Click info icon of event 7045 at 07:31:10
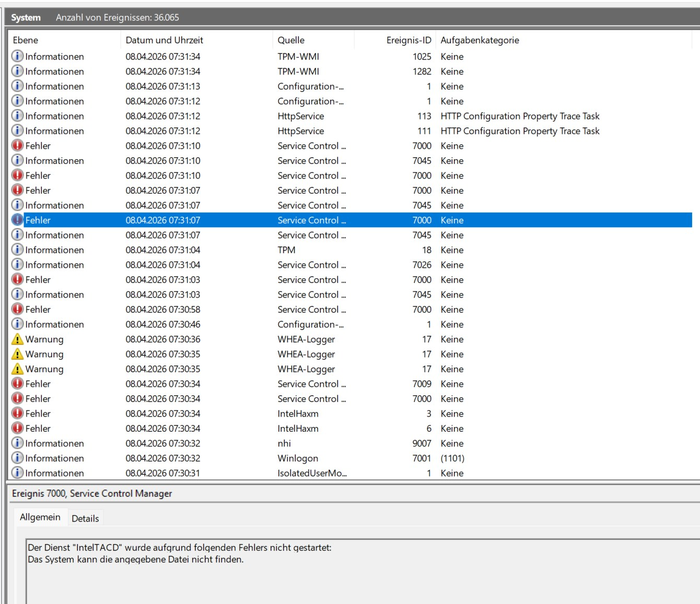Screen dimensions: 700x604 pyautogui.click(x=17, y=160)
